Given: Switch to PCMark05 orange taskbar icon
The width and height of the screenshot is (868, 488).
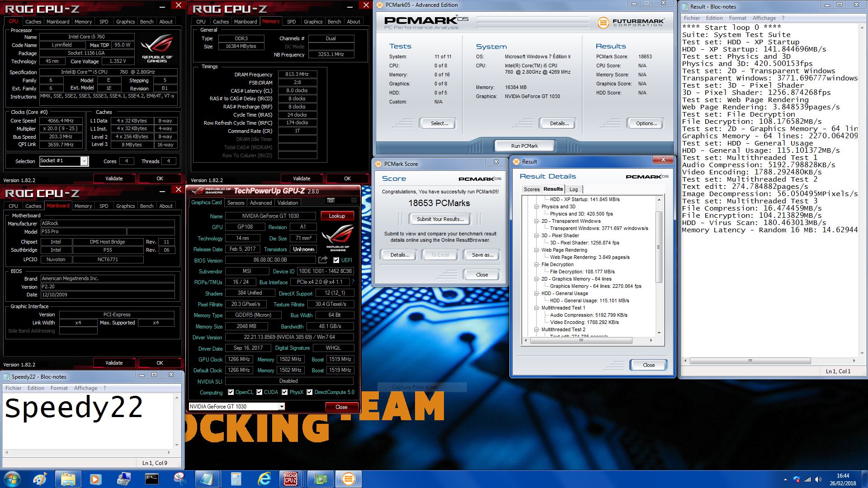Looking at the screenshot, I should point(348,479).
